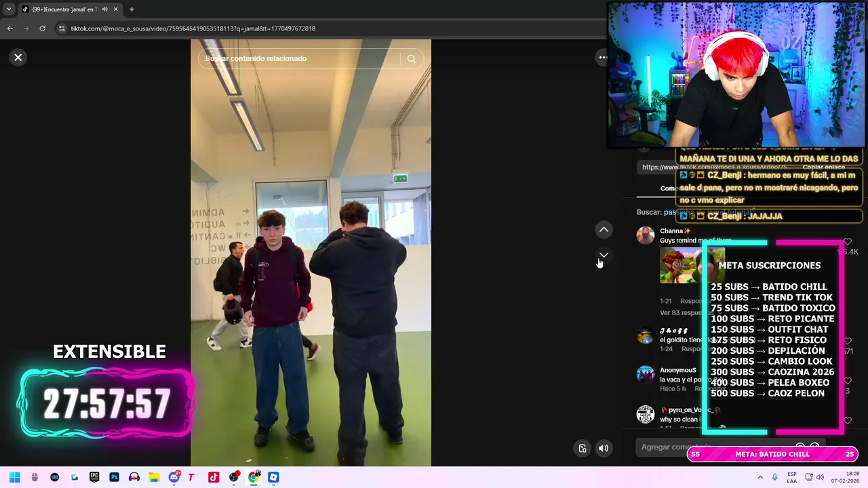Open the tab search dropdown arrow
868x488 pixels.
pyautogui.click(x=9, y=9)
